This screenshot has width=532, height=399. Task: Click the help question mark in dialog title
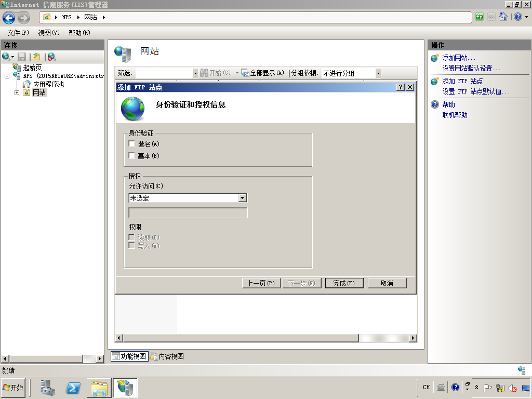pyautogui.click(x=401, y=87)
